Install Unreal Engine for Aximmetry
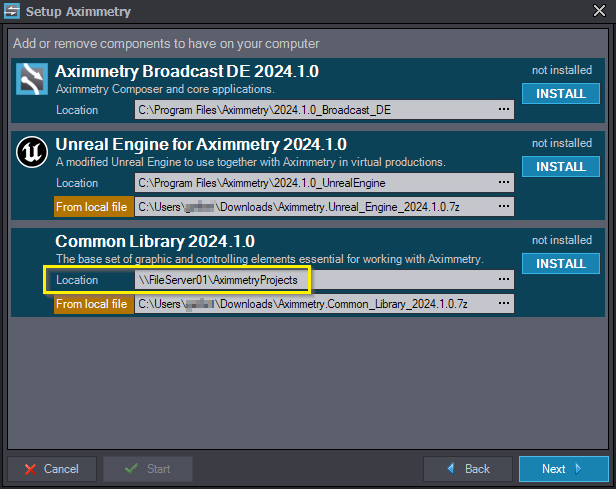 (561, 167)
